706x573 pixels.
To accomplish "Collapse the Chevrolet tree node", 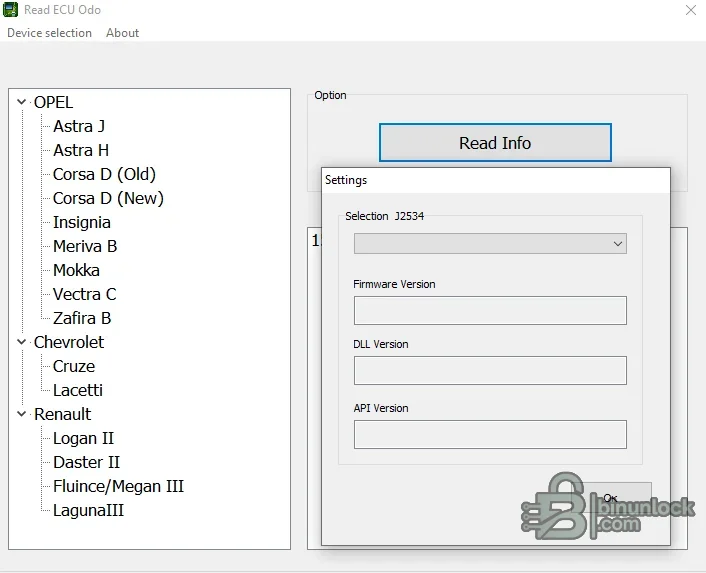I will (x=21, y=342).
